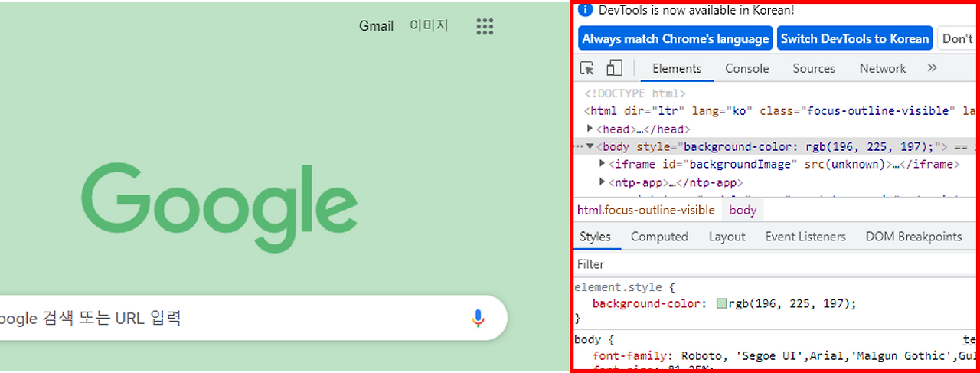Click the three-dot actions beside the body node
Image resolution: width=980 pixels, height=373 pixels.
pyautogui.click(x=578, y=146)
